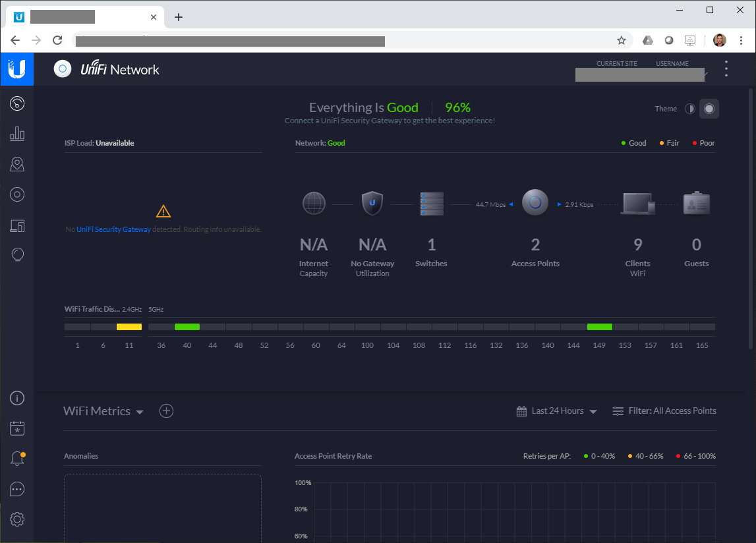
Task: Open the Settings gear icon
Action: pyautogui.click(x=17, y=519)
